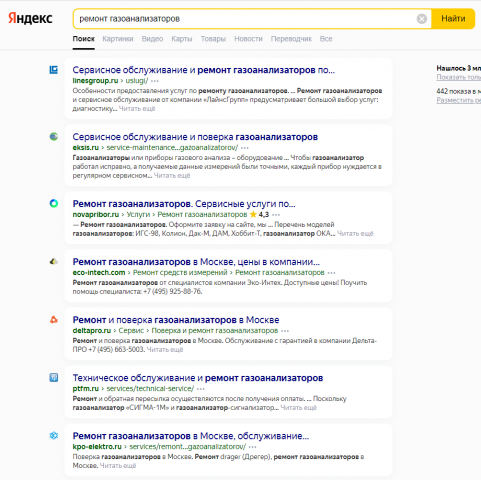The width and height of the screenshot is (481, 480).
Task: Select the Поиск tab
Action: [x=84, y=39]
